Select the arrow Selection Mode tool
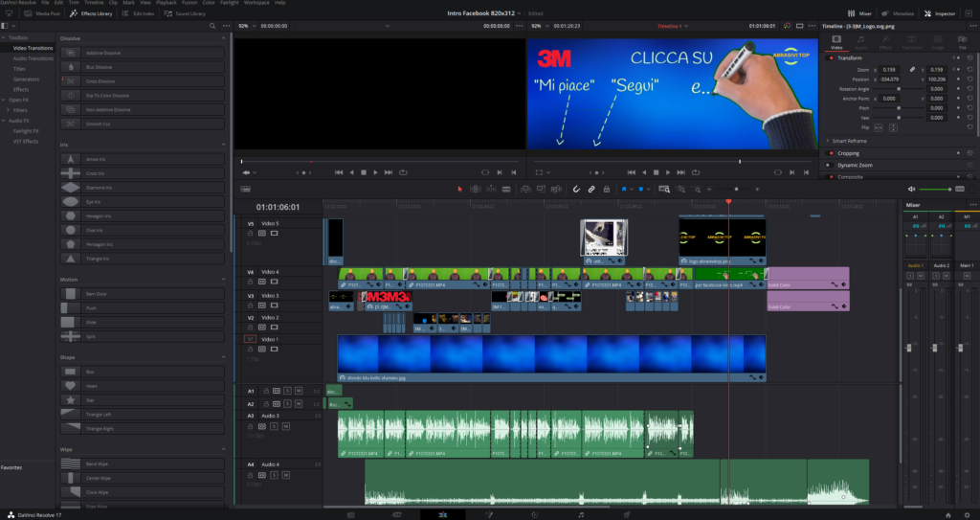 click(460, 189)
